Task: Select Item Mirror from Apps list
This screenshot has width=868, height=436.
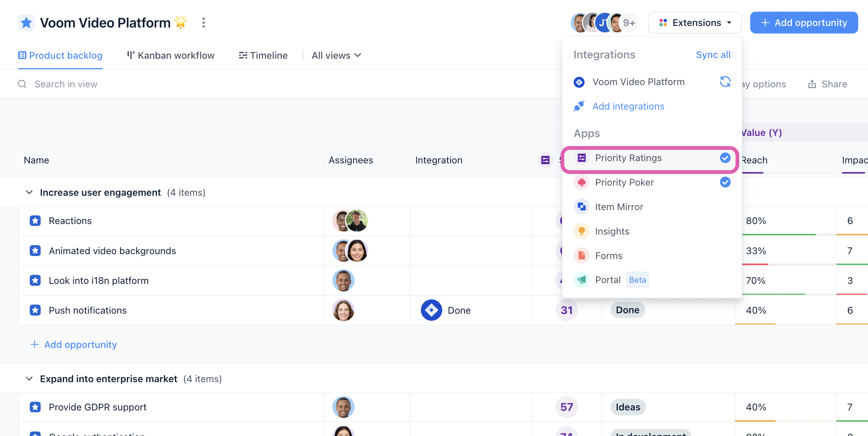Action: point(652,207)
